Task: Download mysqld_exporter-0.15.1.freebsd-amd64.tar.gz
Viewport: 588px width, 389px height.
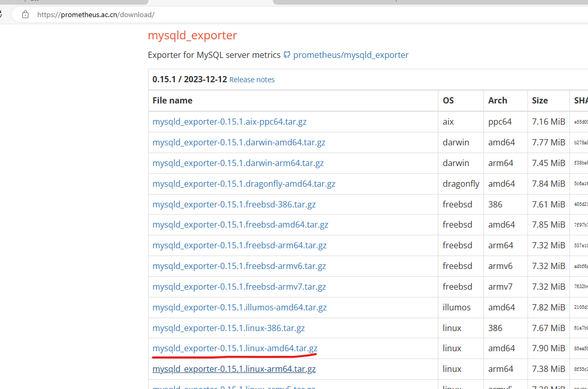Action: point(240,225)
